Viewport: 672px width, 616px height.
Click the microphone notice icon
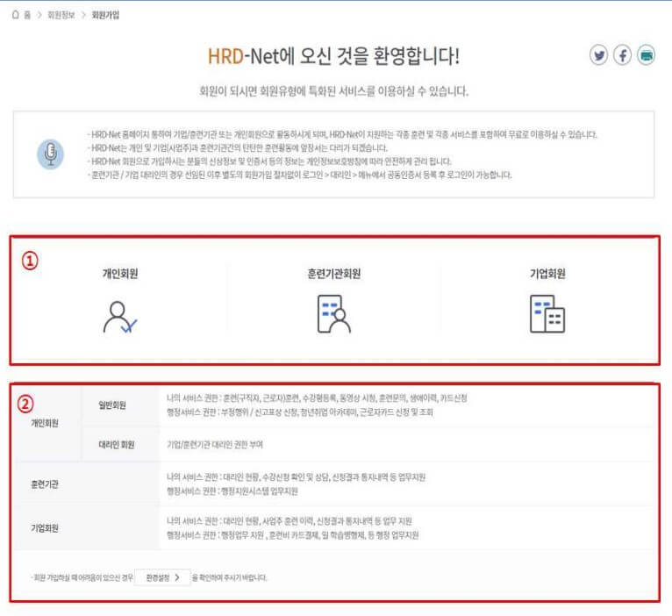[50, 154]
